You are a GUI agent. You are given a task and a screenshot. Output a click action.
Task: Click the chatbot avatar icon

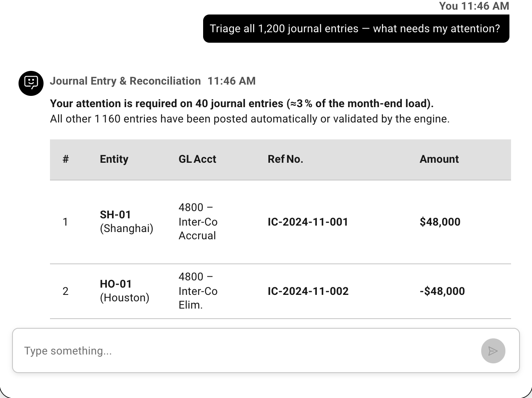31,83
